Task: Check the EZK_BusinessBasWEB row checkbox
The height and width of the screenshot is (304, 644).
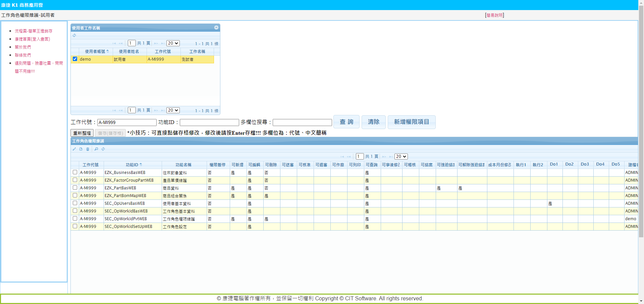Action: point(75,172)
